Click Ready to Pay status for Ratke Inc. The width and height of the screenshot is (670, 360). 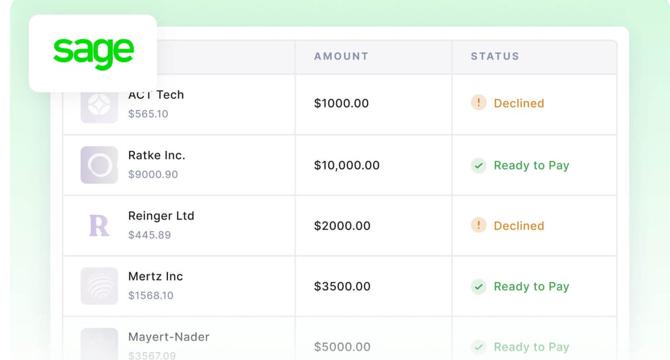(532, 166)
